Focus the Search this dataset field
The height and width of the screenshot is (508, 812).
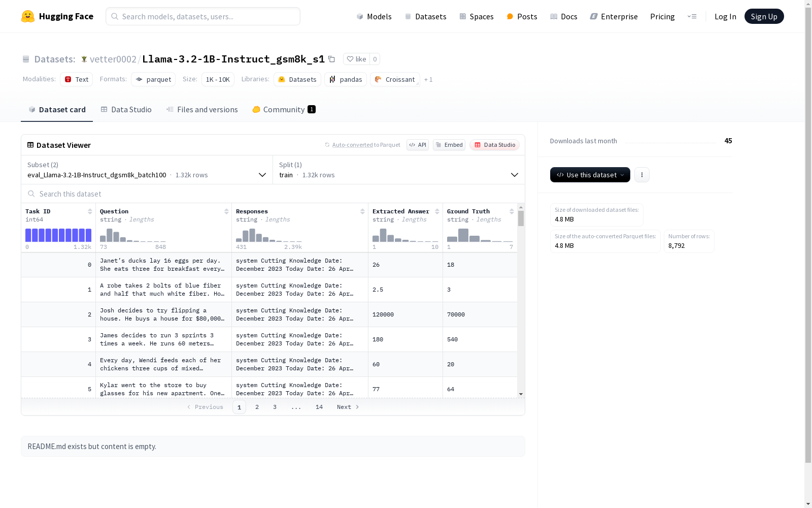(273, 194)
